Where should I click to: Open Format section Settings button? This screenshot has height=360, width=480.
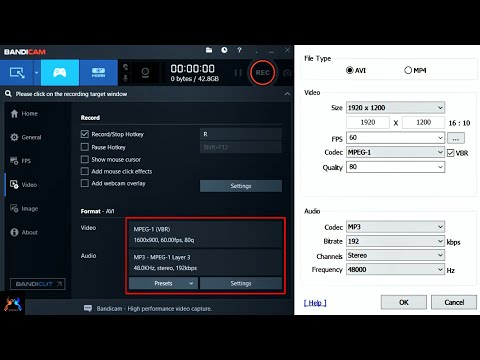[241, 283]
